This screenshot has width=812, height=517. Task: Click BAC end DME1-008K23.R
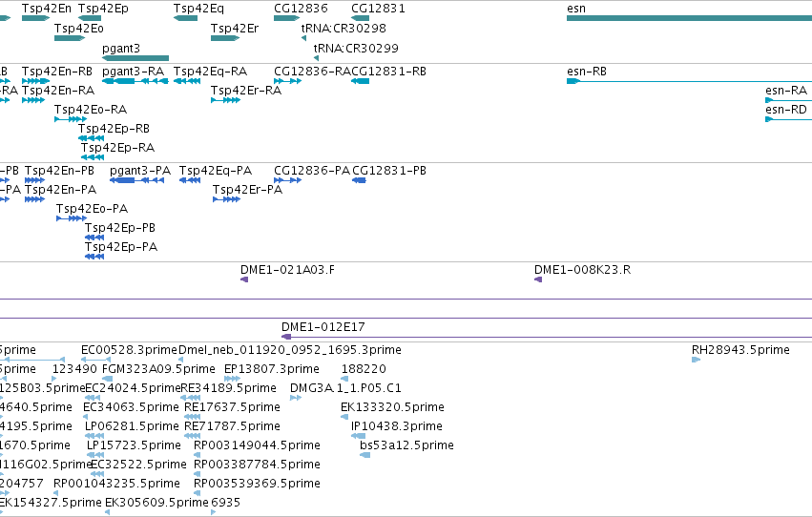[538, 280]
